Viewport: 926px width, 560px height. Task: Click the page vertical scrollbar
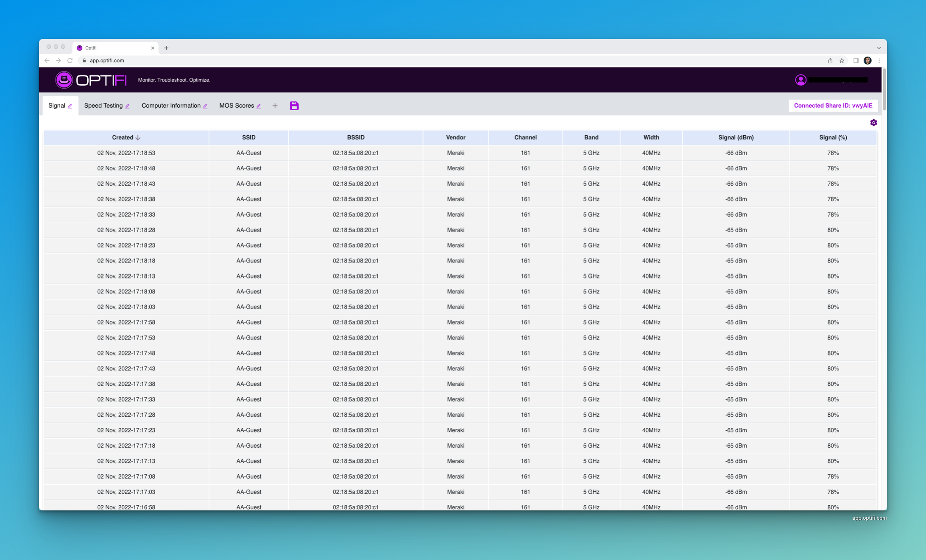(x=884, y=89)
